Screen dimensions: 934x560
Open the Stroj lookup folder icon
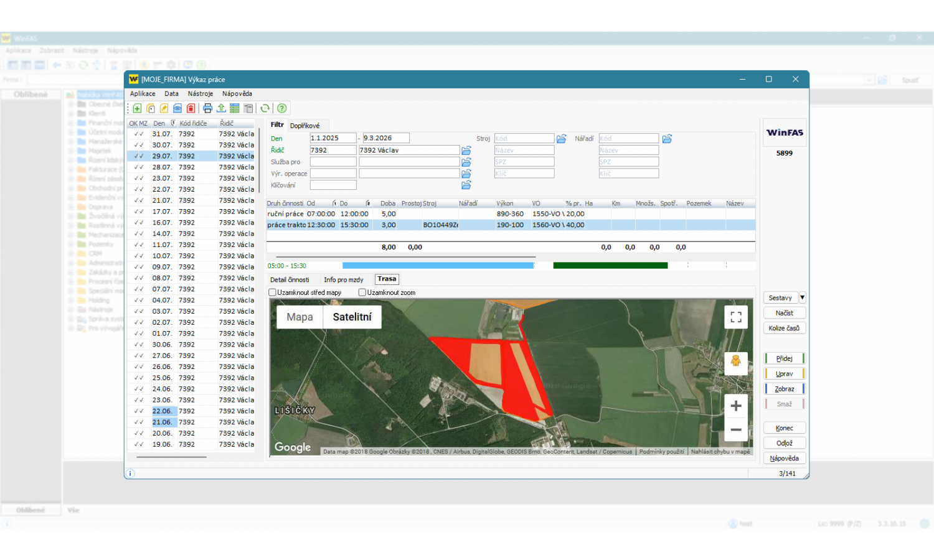point(561,139)
